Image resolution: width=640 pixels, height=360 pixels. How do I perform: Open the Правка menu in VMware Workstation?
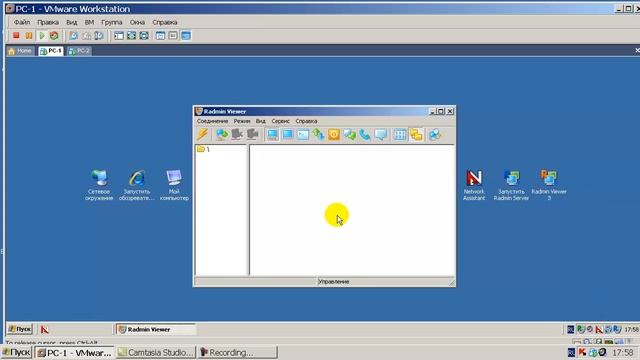click(48, 22)
